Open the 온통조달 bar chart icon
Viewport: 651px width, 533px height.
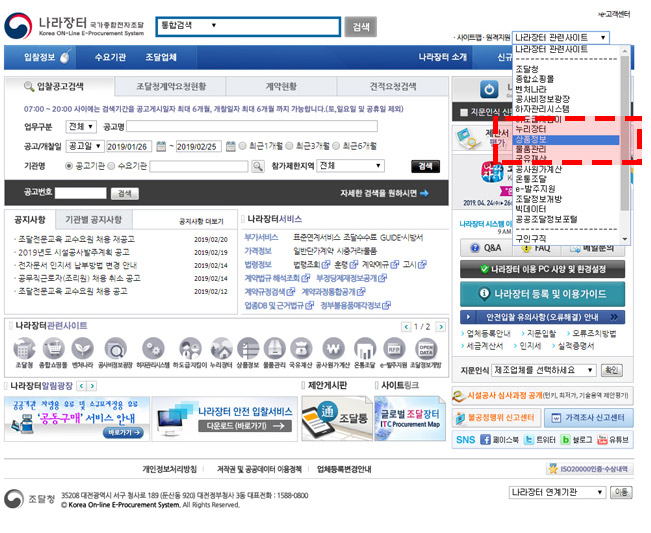[x=365, y=348]
